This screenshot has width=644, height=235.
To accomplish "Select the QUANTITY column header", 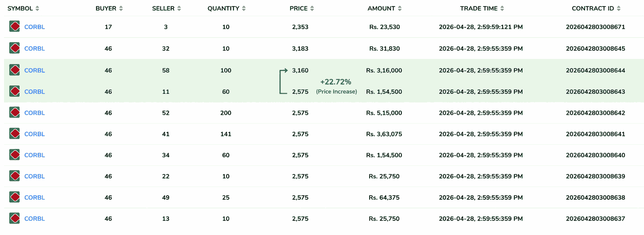I will [223, 8].
